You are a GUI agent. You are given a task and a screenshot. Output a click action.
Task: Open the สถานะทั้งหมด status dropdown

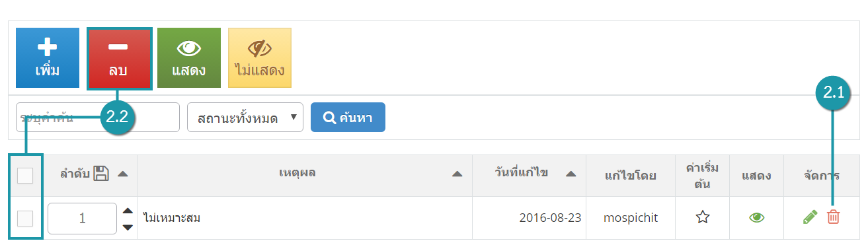(245, 118)
